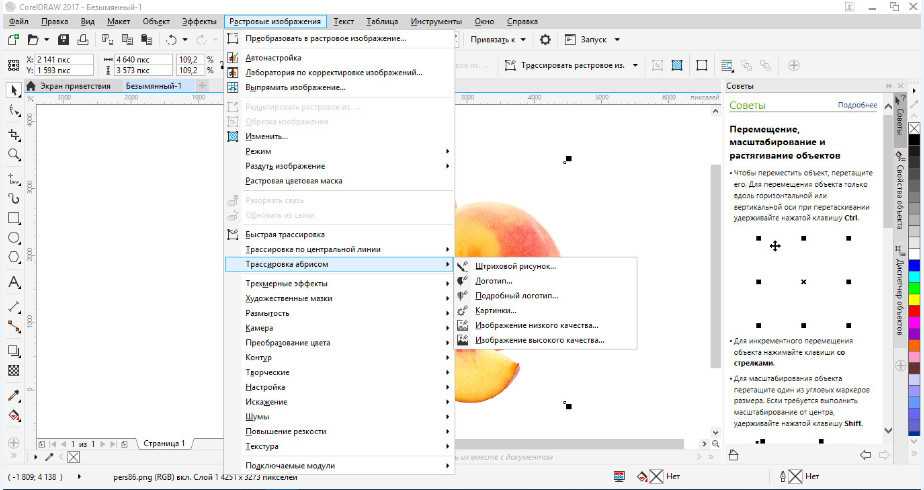The image size is (924, 490).
Task: Select the Zoom magnifier tool
Action: click(14, 155)
